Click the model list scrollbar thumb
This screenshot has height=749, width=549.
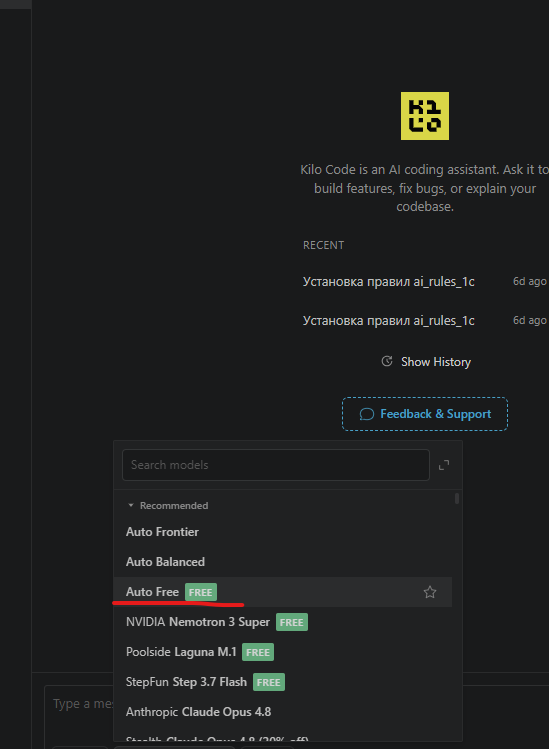pos(457,499)
